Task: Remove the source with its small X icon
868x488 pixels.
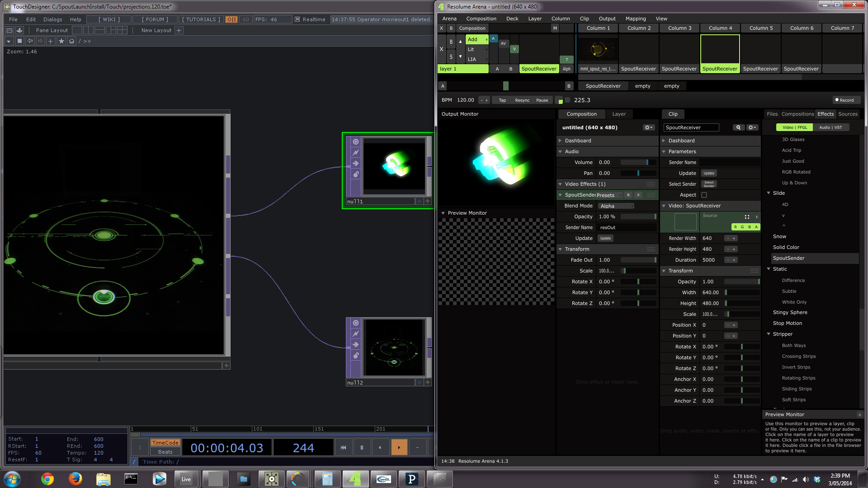Action: click(x=757, y=217)
